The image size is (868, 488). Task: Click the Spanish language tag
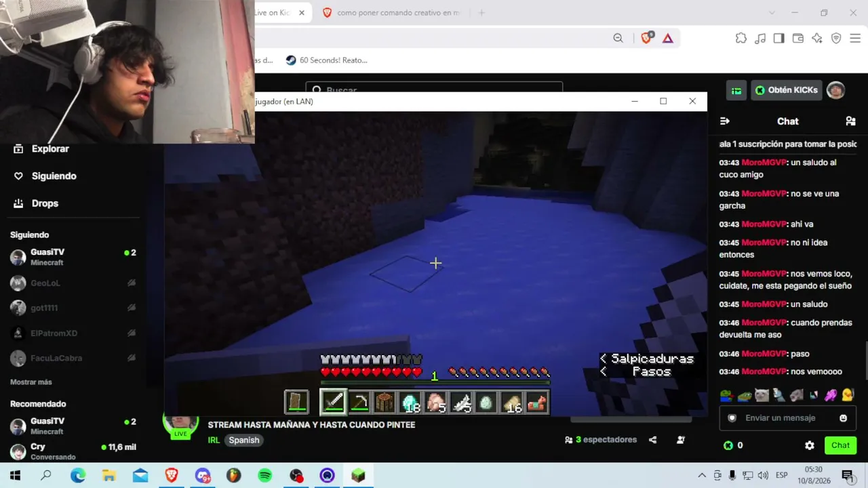point(244,440)
